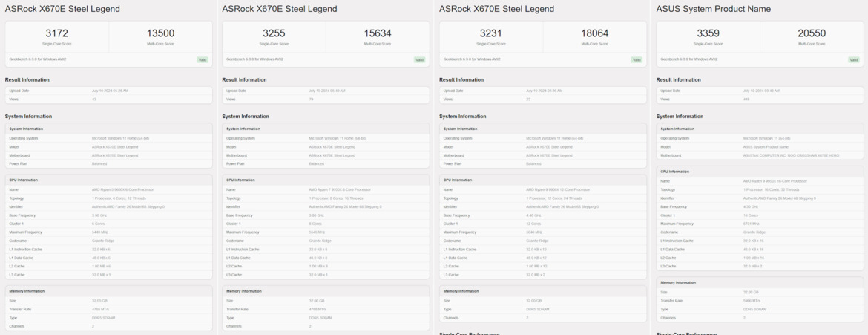Click the upload date ending 05:26 AM
Image resolution: width=868 pixels, height=335 pixels.
tap(110, 91)
